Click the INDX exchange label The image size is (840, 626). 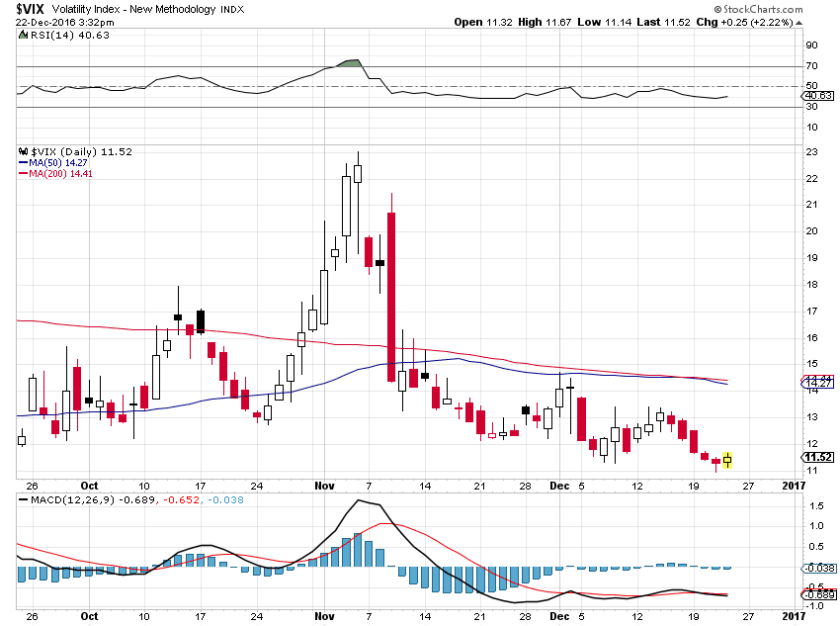pyautogui.click(x=232, y=10)
